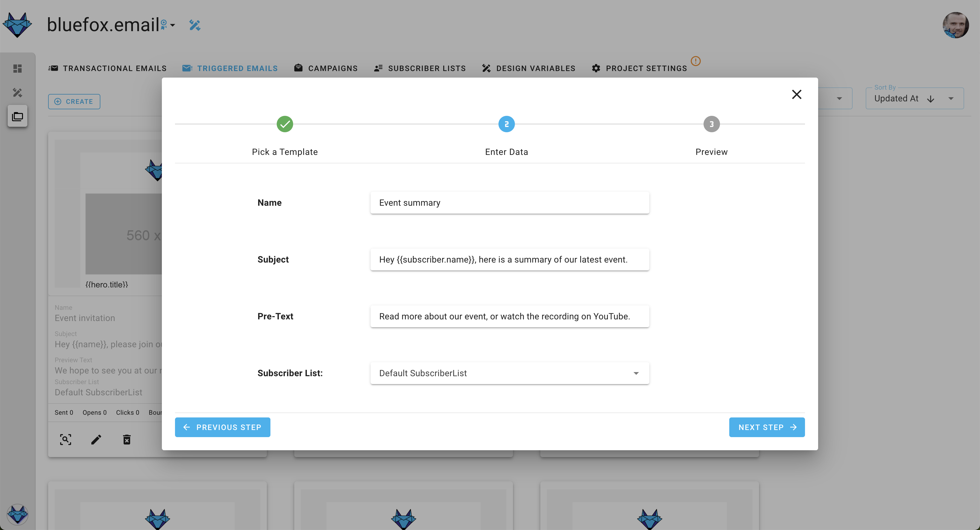Click the warning badge on Project Settings

(x=695, y=61)
